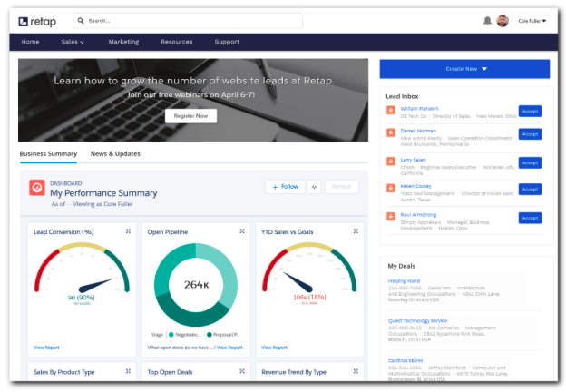Open the Quest Technology Service deal
The height and width of the screenshot is (392, 566).
tap(417, 320)
